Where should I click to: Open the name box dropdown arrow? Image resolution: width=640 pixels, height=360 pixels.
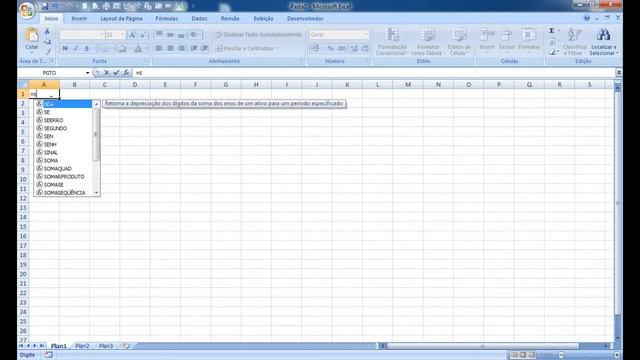pyautogui.click(x=87, y=73)
